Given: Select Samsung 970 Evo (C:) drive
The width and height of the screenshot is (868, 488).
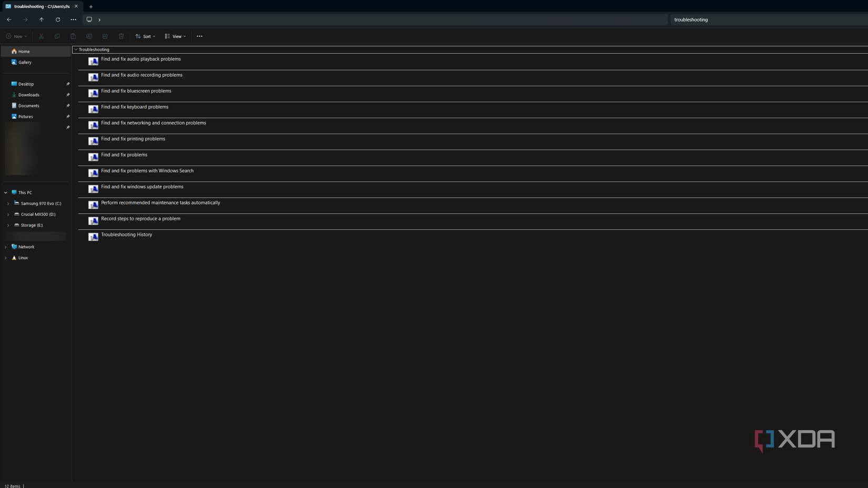Looking at the screenshot, I should pyautogui.click(x=41, y=204).
